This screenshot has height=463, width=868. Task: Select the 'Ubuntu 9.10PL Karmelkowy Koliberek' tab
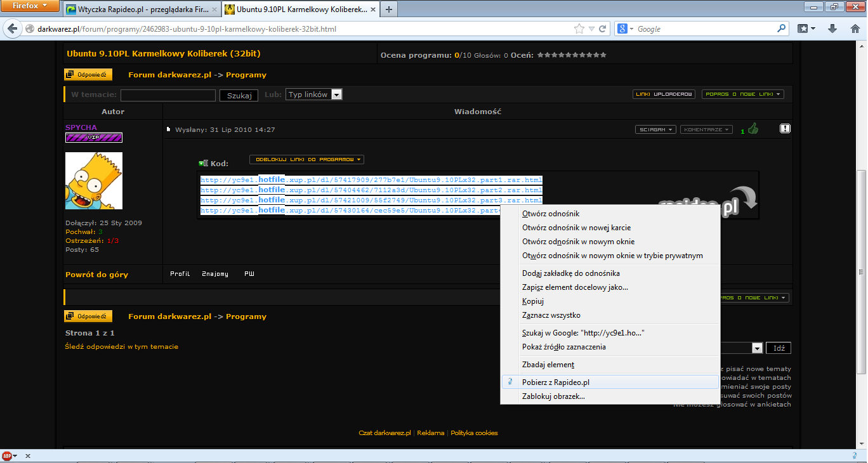coord(299,10)
